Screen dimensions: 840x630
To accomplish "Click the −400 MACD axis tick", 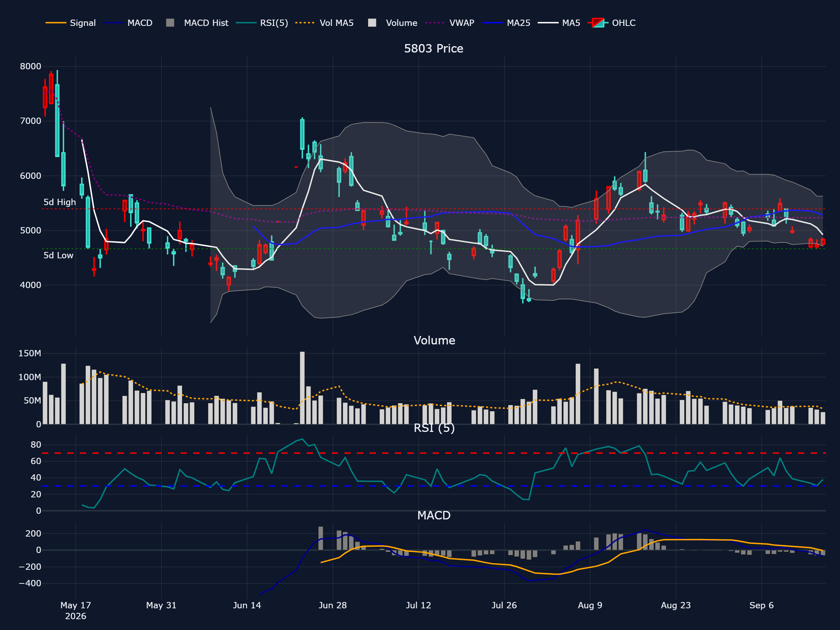I will click(x=30, y=584).
